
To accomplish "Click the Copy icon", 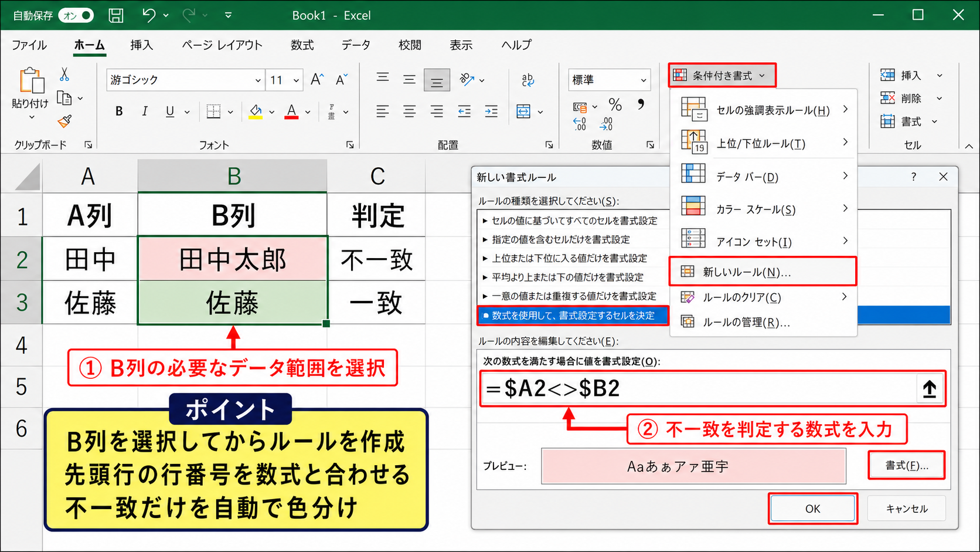I will 64,98.
